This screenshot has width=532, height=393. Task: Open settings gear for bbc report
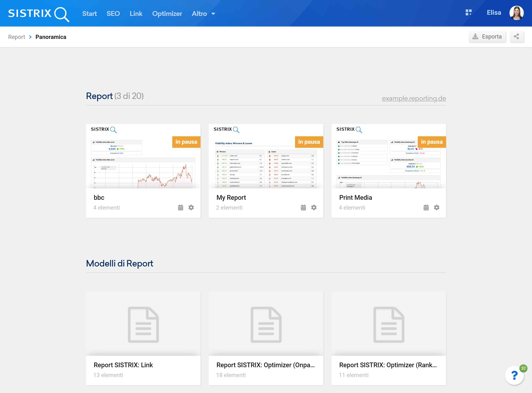point(191,207)
